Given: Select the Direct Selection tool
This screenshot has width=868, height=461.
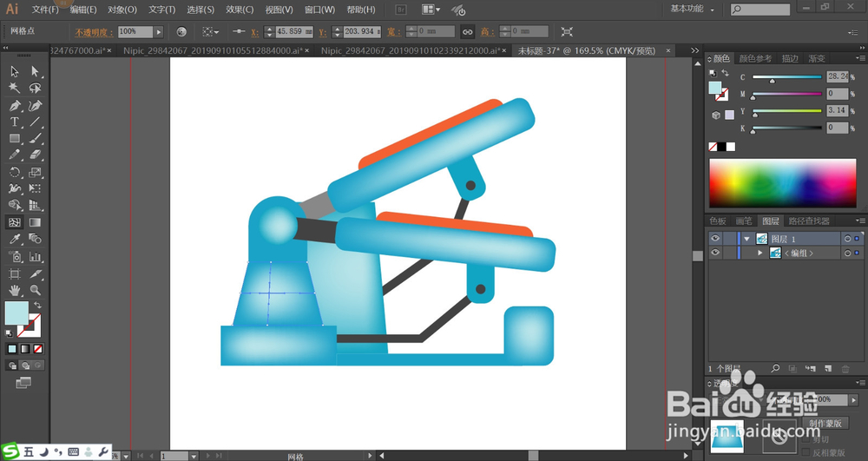Looking at the screenshot, I should coord(35,71).
